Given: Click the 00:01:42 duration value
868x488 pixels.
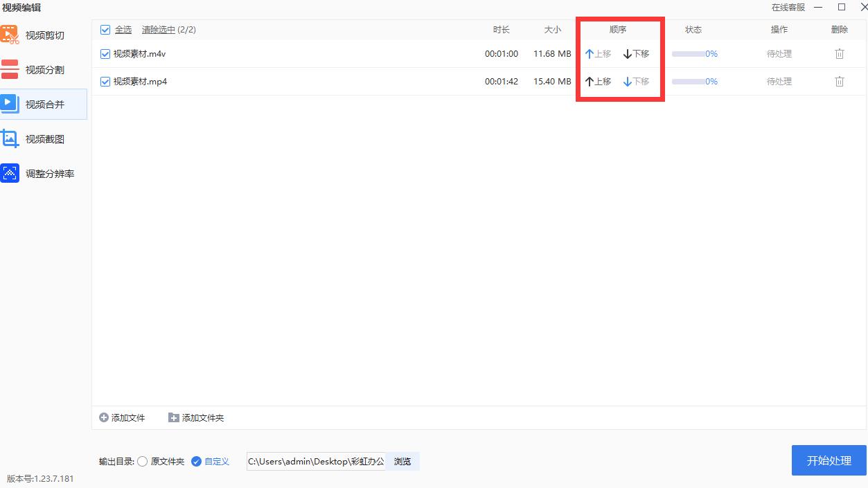Looking at the screenshot, I should (502, 81).
